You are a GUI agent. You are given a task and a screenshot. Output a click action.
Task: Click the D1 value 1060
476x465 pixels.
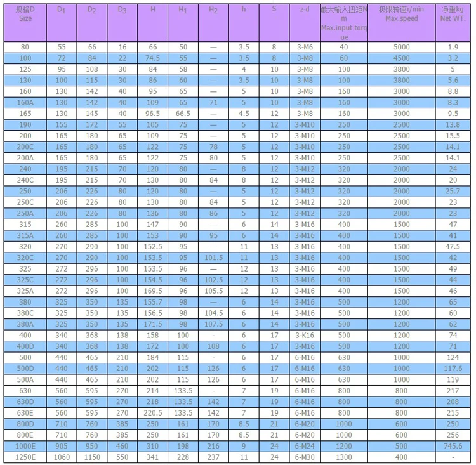click(62, 457)
